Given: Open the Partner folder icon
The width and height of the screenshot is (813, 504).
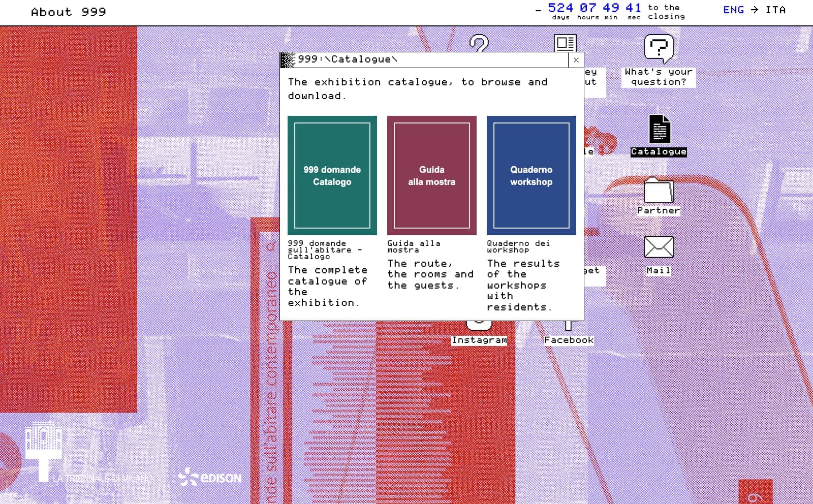Looking at the screenshot, I should coord(659,191).
